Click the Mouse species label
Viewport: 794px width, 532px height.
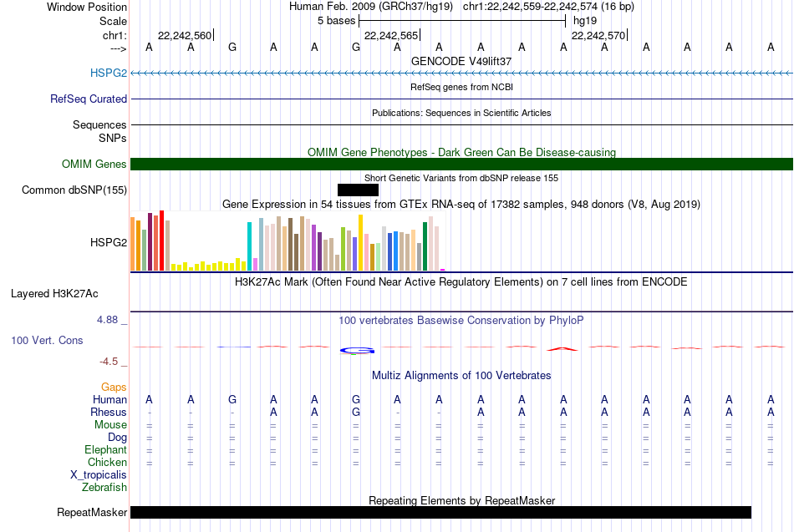click(x=110, y=425)
